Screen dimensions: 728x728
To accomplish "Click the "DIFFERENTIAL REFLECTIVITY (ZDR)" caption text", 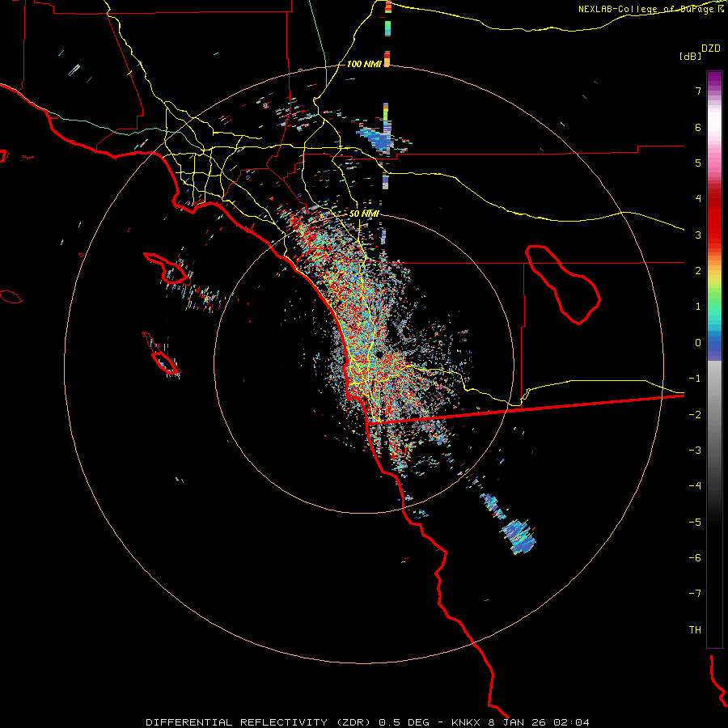I will (x=260, y=722).
